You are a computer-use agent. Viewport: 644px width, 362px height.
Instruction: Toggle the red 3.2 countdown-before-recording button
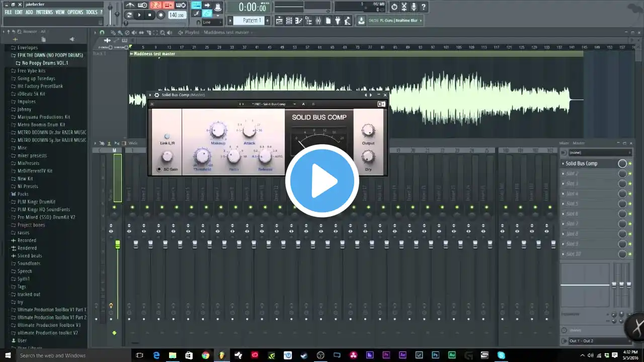click(x=155, y=6)
